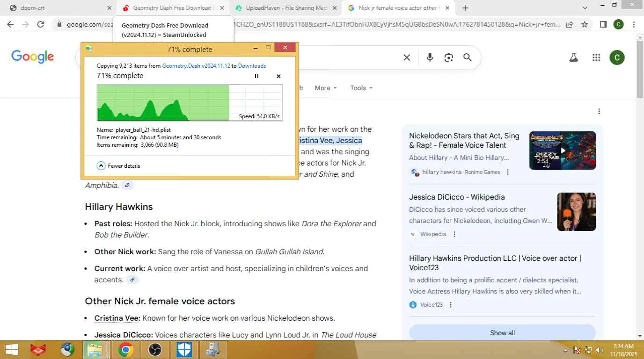
Task: Start a search by voice
Action: (430, 57)
